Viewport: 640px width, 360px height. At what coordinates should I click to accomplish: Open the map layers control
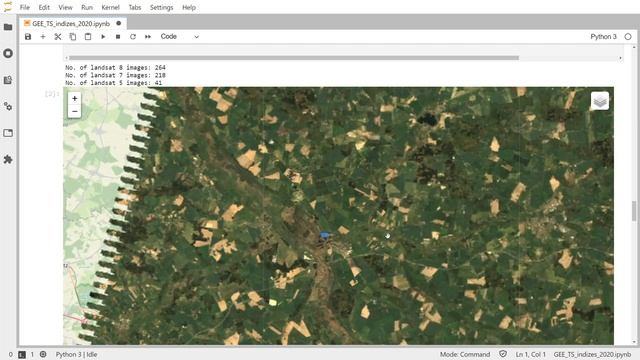point(600,101)
